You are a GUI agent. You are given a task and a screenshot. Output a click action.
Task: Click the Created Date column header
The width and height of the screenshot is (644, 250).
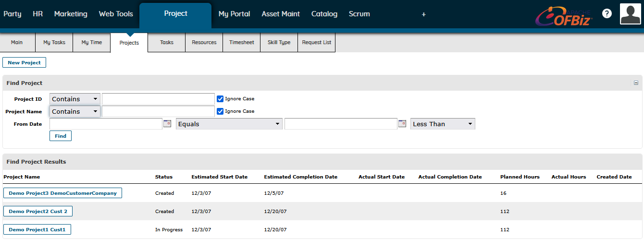click(614, 177)
